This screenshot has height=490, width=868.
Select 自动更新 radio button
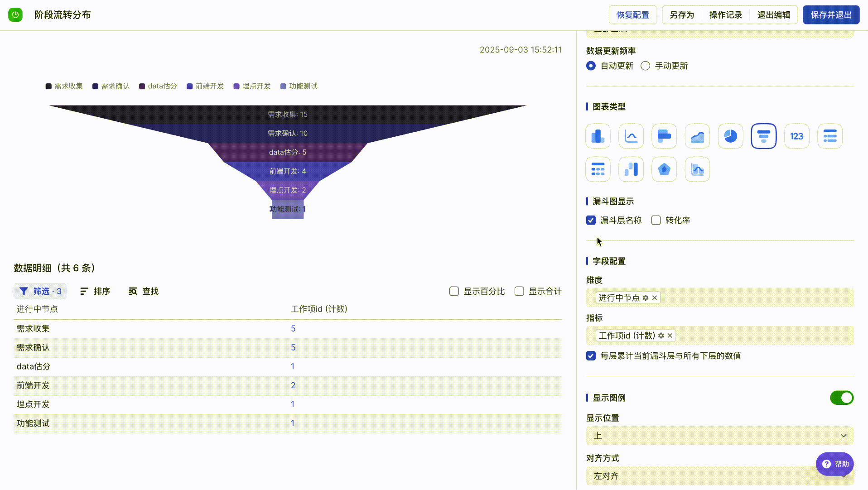pyautogui.click(x=591, y=66)
